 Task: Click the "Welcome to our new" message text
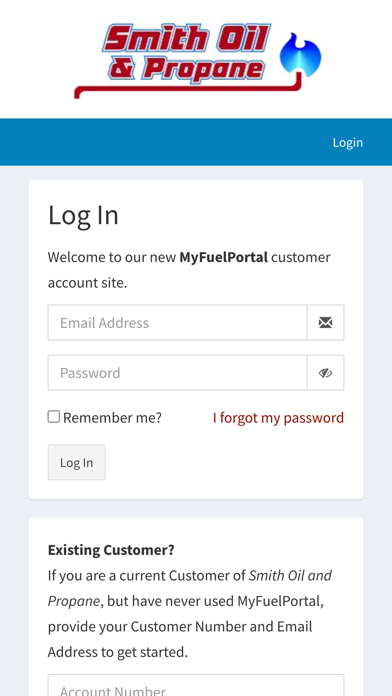point(112,257)
